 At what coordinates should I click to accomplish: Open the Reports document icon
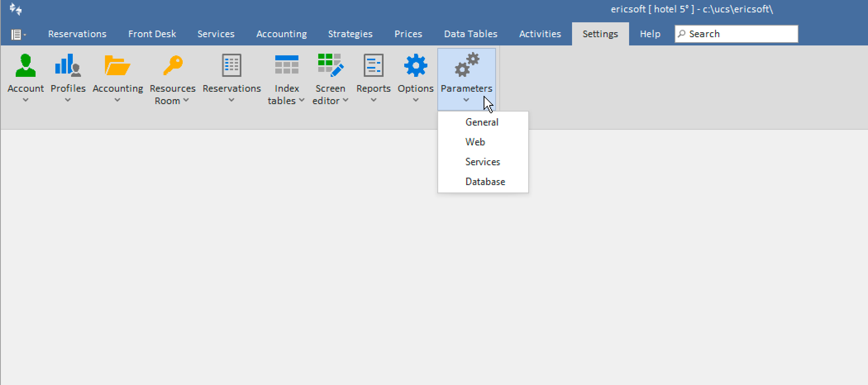[373, 65]
